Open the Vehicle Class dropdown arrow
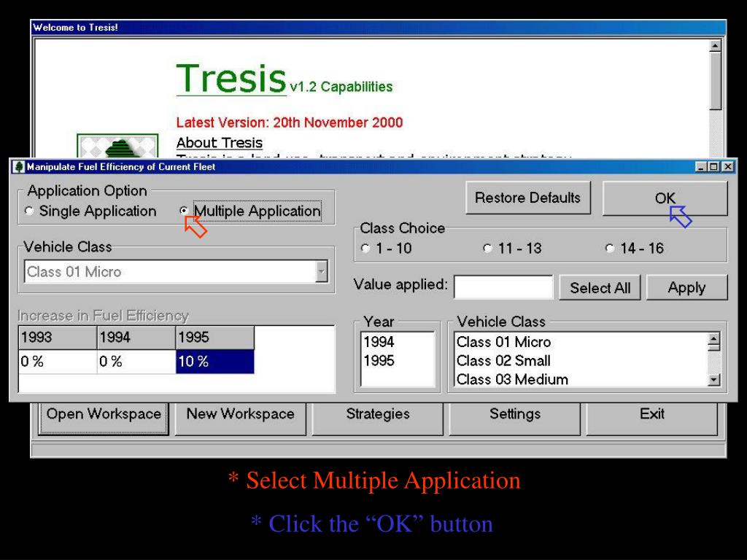 click(x=322, y=272)
